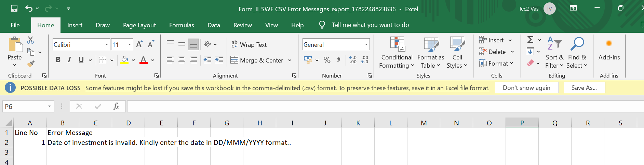Click the Paste clipboard icon
This screenshot has width=644, height=165.
(15, 45)
